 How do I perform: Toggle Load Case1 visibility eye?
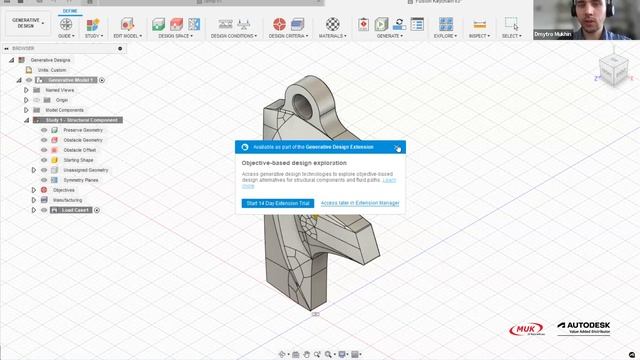(44, 210)
